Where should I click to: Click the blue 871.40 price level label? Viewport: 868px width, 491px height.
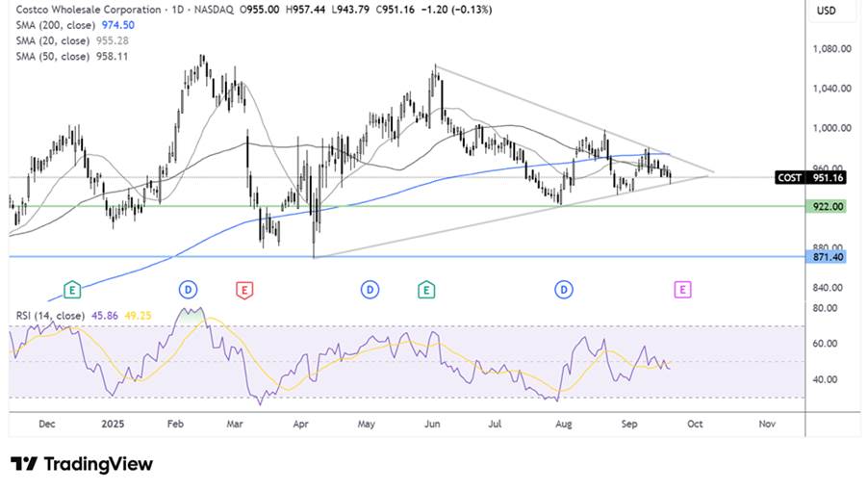point(828,257)
